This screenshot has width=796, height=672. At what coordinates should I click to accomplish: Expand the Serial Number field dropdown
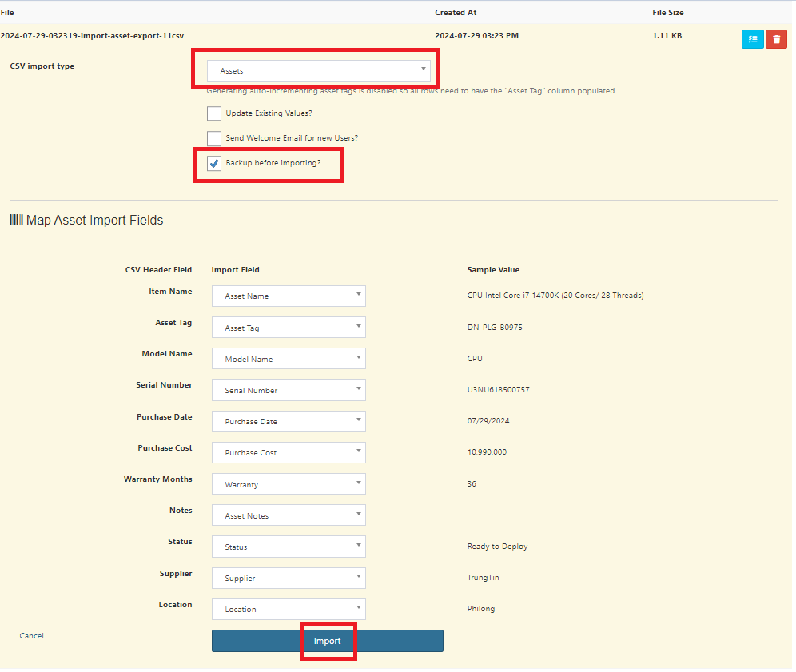pyautogui.click(x=289, y=390)
